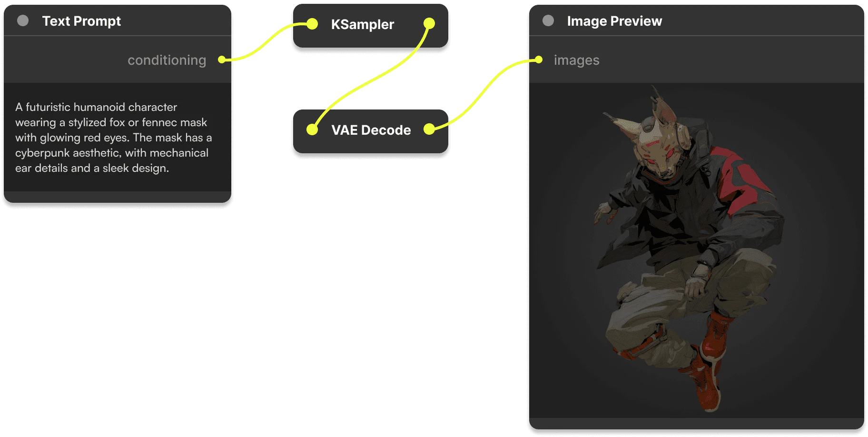Click the conditioning output port
The height and width of the screenshot is (437, 868).
click(222, 60)
